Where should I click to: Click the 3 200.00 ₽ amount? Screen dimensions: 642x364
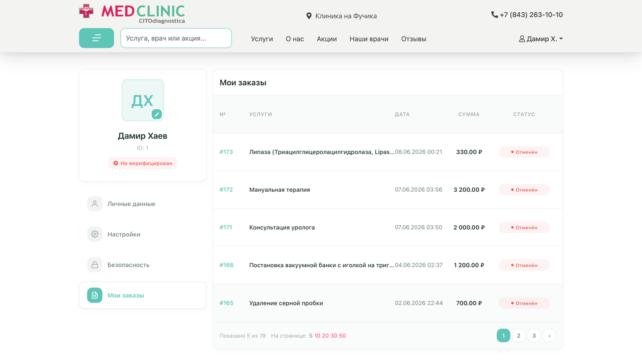469,190
